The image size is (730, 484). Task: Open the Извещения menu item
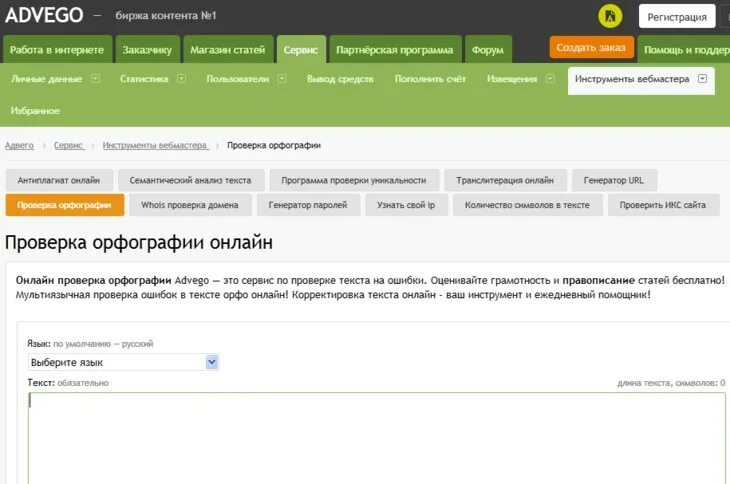coord(512,79)
